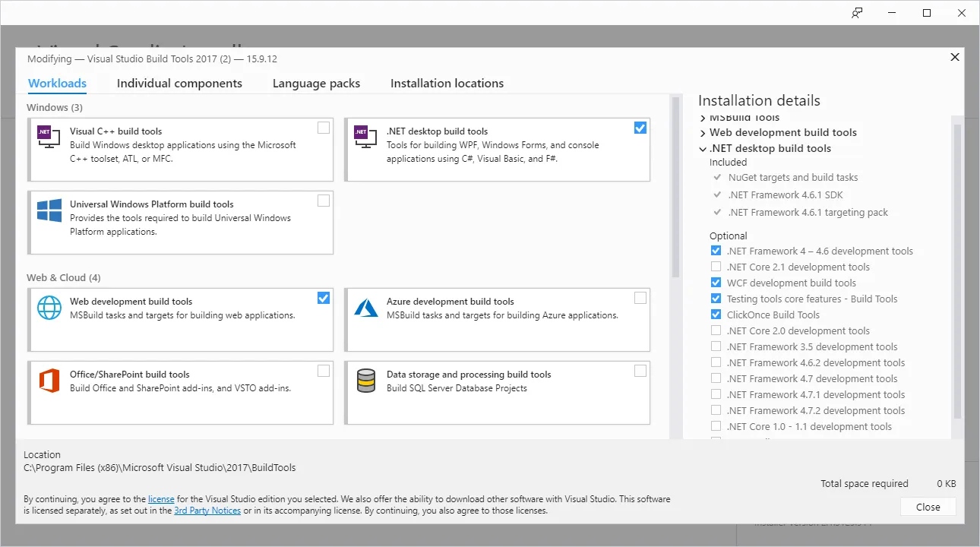Click the Web development globe icon
Screen dimensions: 980x547
(x=49, y=307)
